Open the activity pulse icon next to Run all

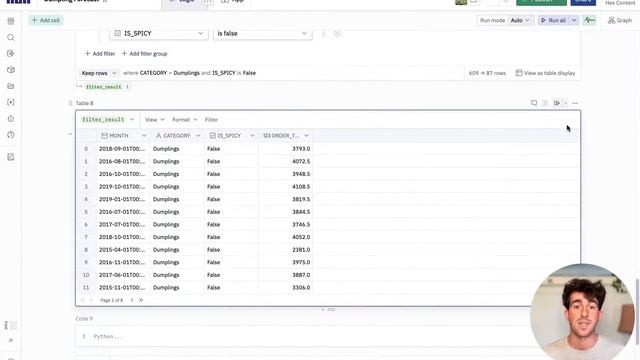tap(589, 20)
